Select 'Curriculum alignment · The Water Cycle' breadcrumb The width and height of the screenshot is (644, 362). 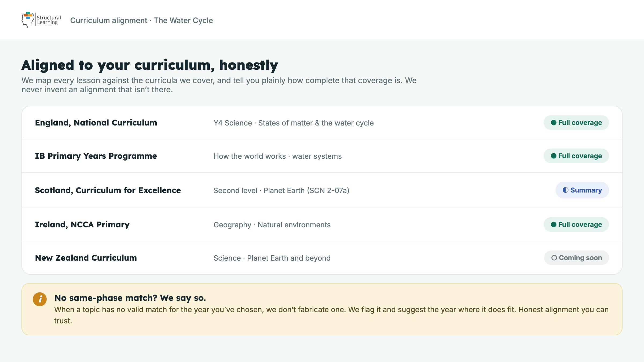click(141, 20)
